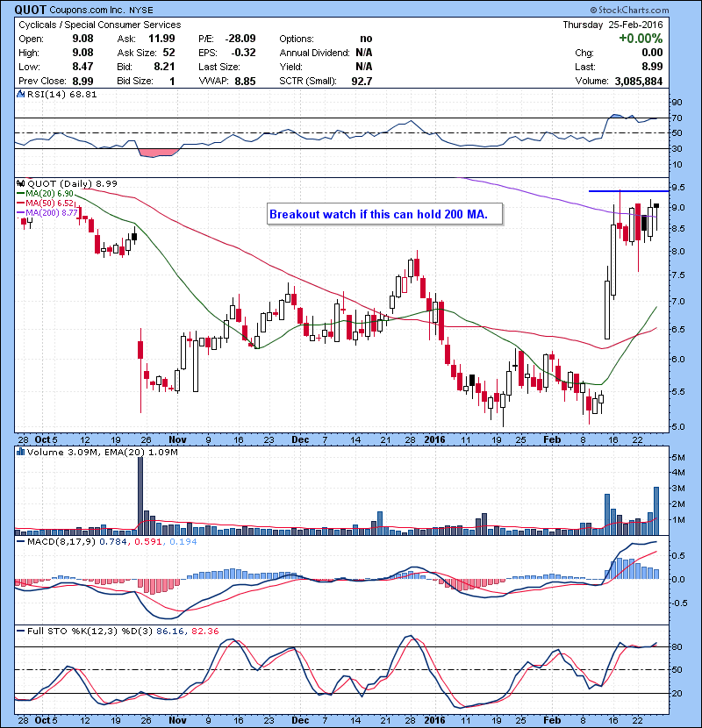Click the candlestick icon beside QUOT (Daily)
702x728 pixels.
[x=20, y=183]
